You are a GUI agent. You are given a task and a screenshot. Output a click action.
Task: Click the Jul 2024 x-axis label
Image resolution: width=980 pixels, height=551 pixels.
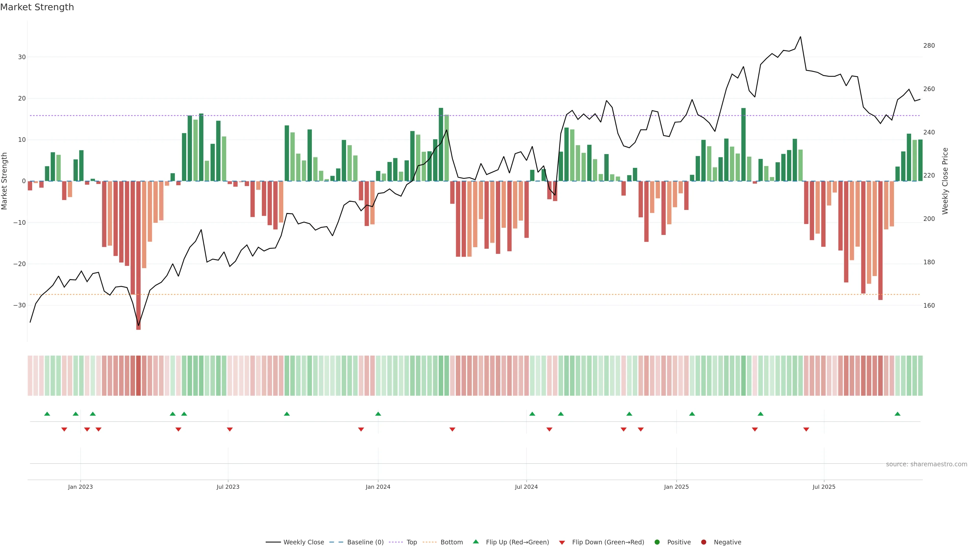(526, 487)
